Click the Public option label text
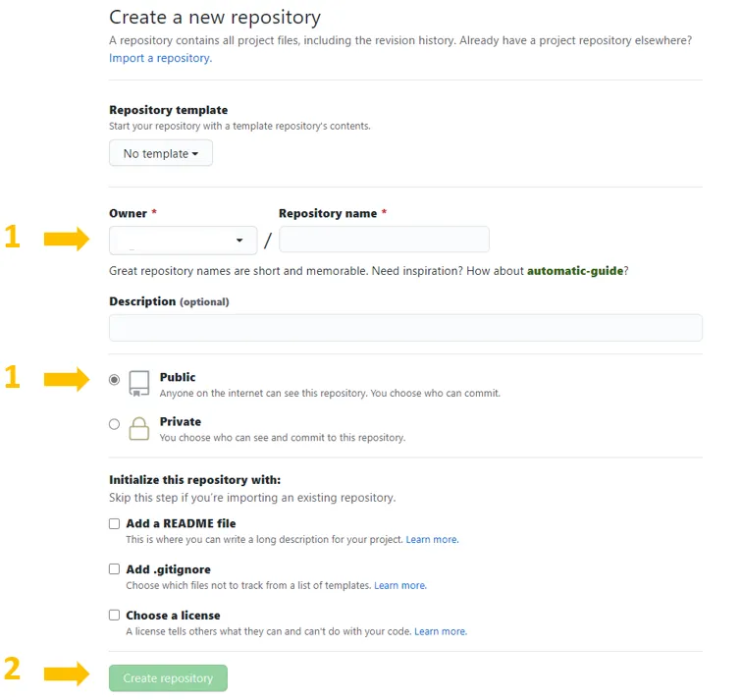 pos(178,377)
